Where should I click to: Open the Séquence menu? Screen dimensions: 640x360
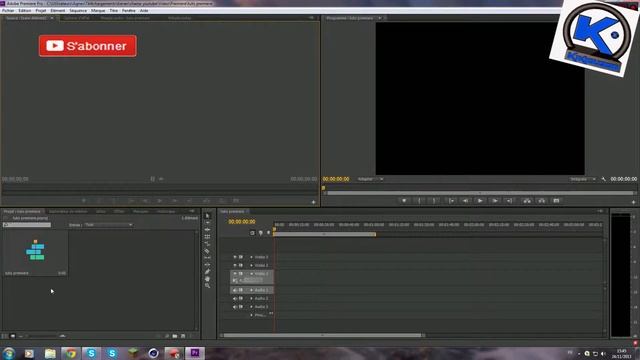point(78,11)
